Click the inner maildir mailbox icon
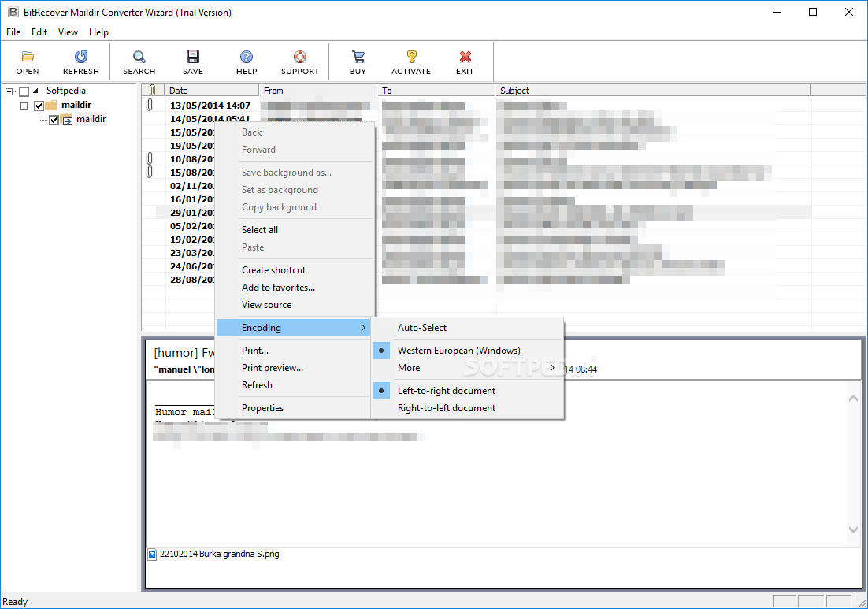868x609 pixels. pyautogui.click(x=67, y=119)
